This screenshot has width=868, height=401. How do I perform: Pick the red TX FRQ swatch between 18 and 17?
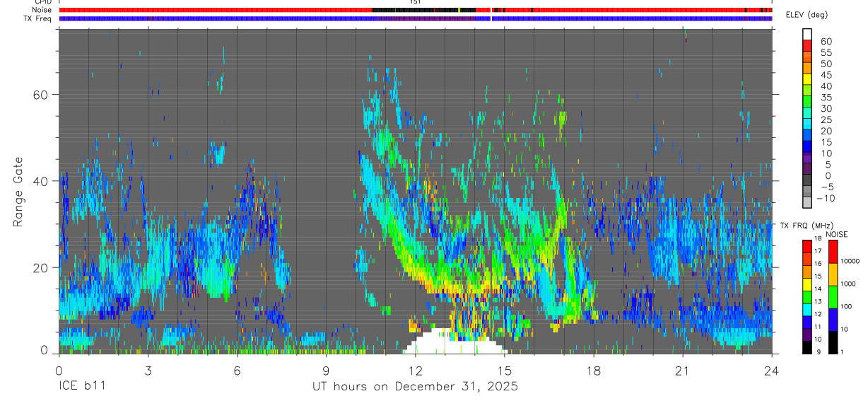807,245
